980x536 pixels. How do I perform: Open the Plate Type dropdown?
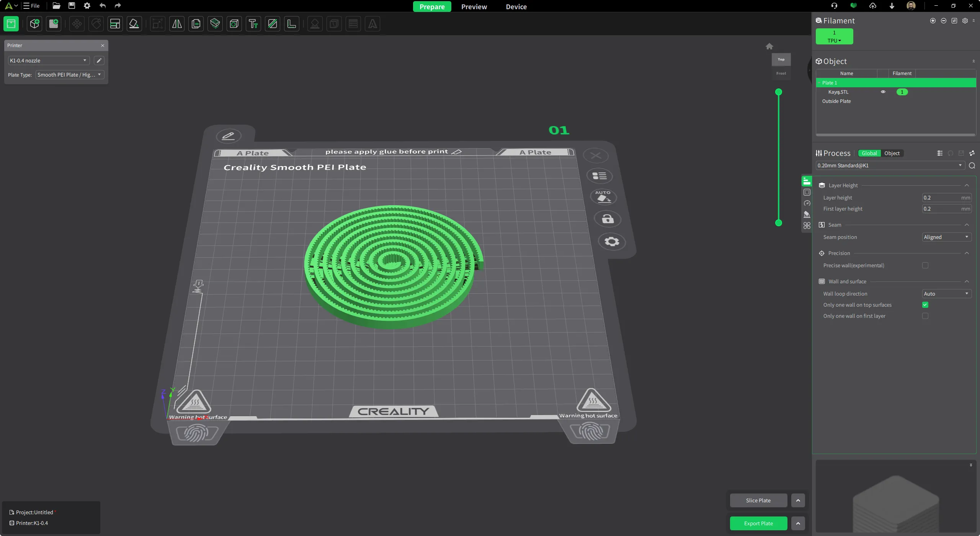tap(69, 75)
